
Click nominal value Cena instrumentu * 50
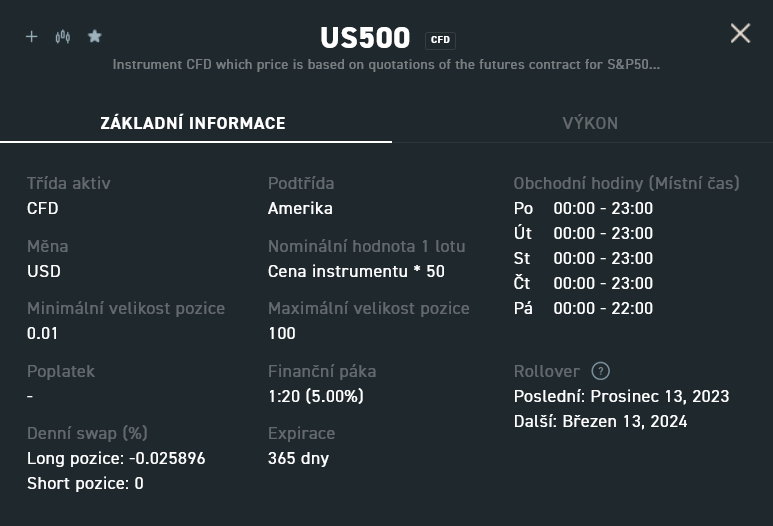click(x=356, y=271)
